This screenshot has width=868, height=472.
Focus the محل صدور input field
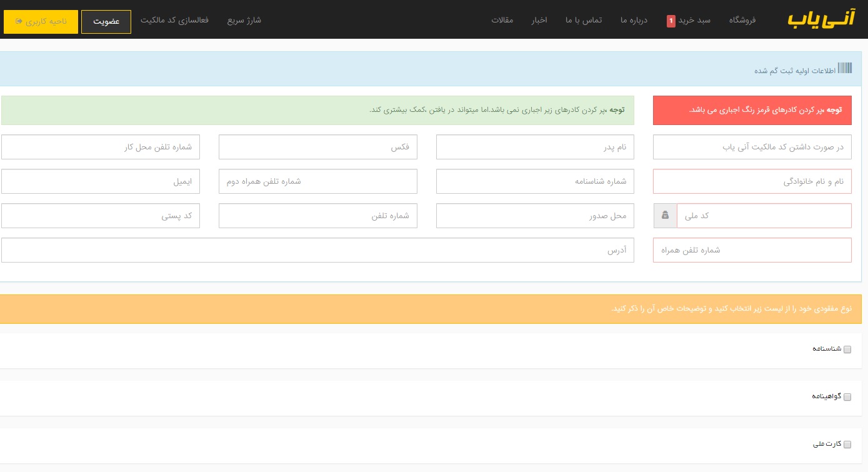(x=535, y=216)
